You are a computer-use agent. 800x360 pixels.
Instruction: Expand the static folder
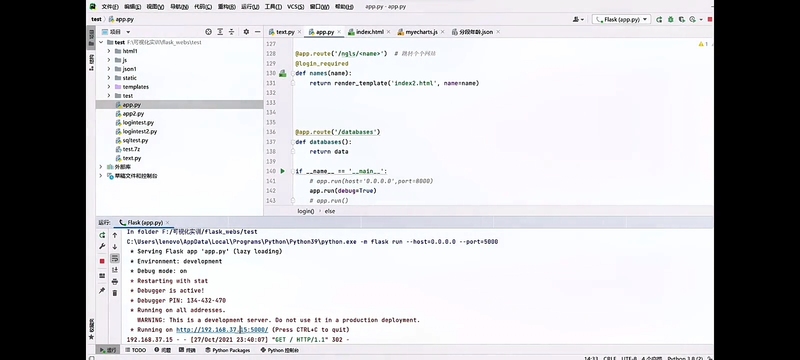tap(109, 78)
